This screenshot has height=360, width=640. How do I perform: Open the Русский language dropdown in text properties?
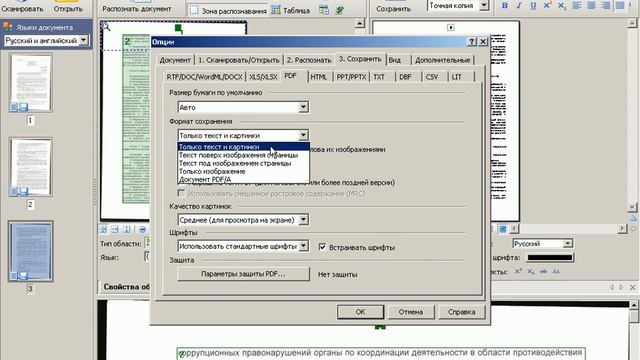[568, 244]
